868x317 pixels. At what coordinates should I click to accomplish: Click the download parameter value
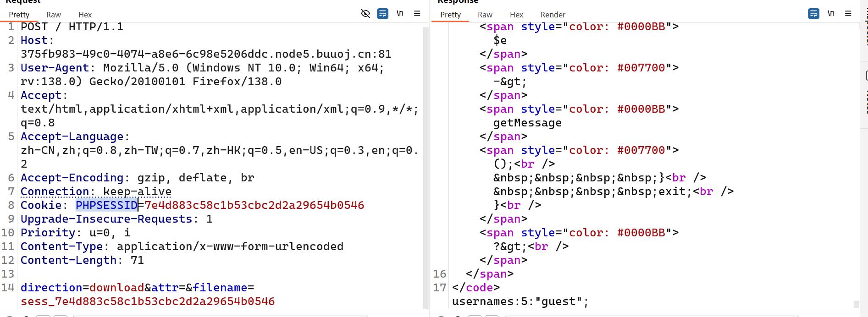pyautogui.click(x=117, y=288)
